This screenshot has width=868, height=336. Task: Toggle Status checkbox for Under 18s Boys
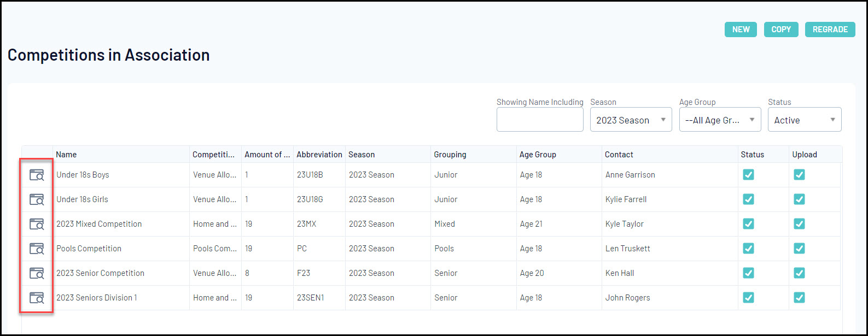click(748, 175)
